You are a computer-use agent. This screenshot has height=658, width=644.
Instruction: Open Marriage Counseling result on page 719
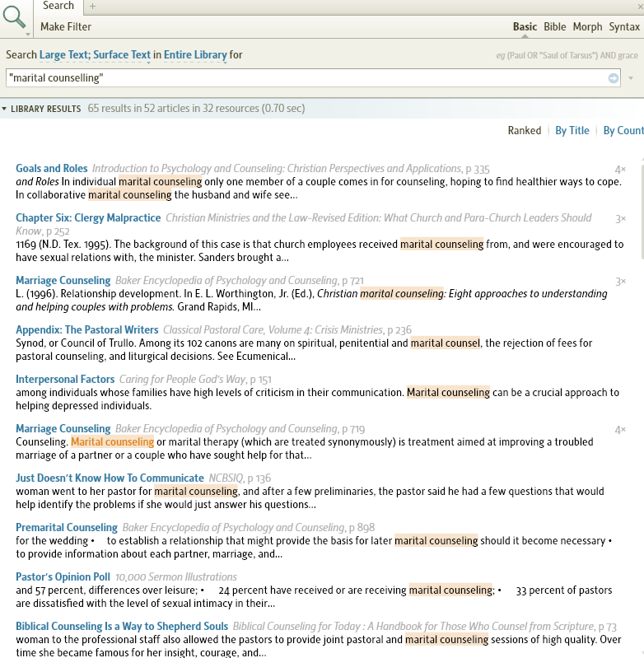pos(63,429)
